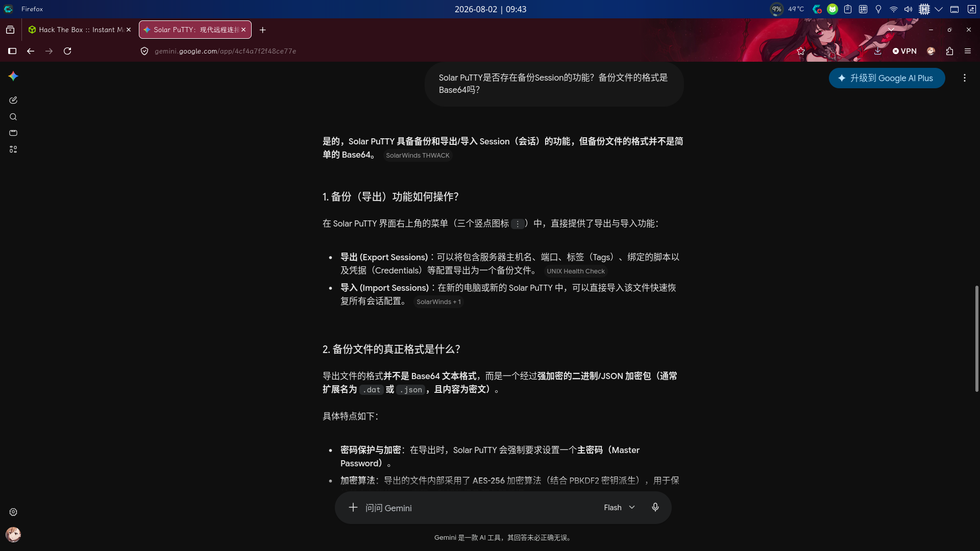Click heading 1. 备份（导出）功能如何操作？
The image size is (980, 551).
click(x=390, y=196)
